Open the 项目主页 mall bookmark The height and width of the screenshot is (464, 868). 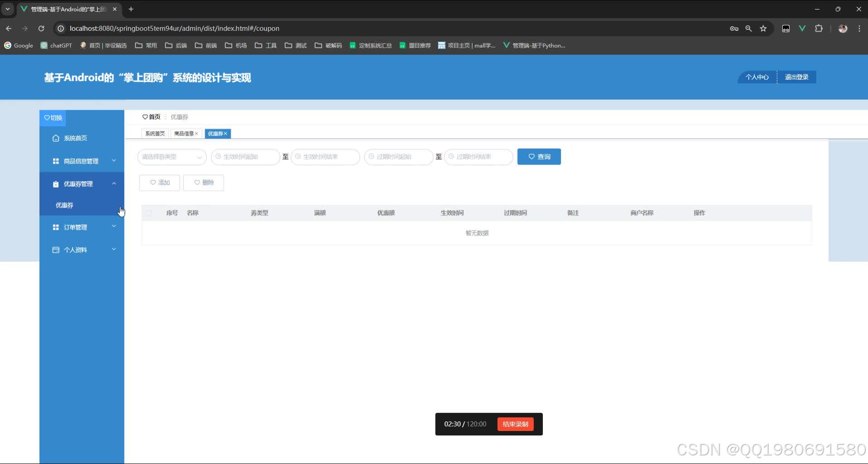[x=467, y=45]
